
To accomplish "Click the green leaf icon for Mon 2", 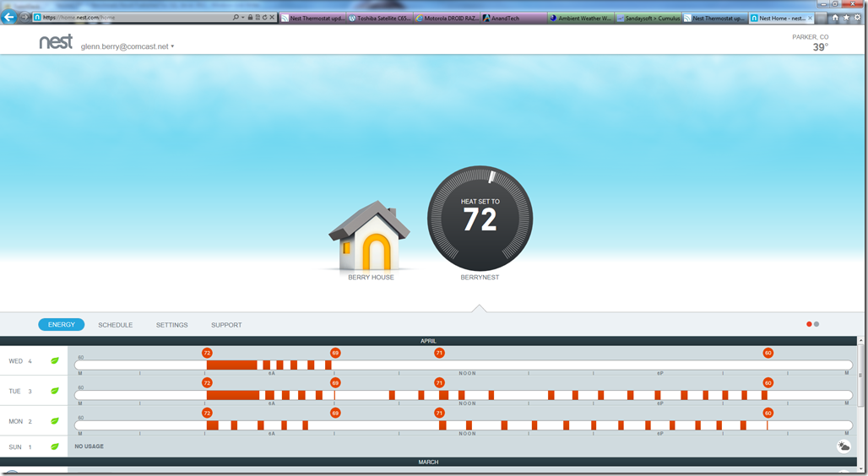I will 55,420.
